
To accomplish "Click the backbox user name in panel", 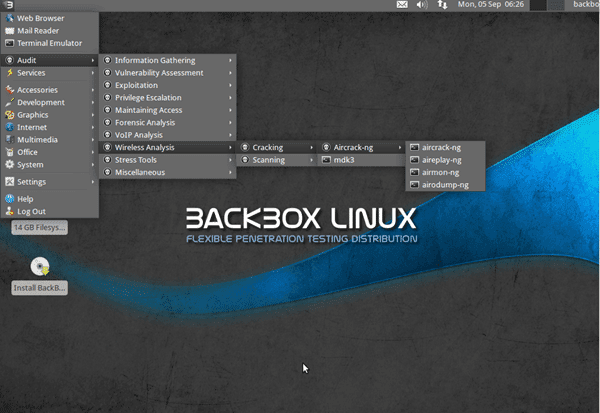I will pos(586,4).
